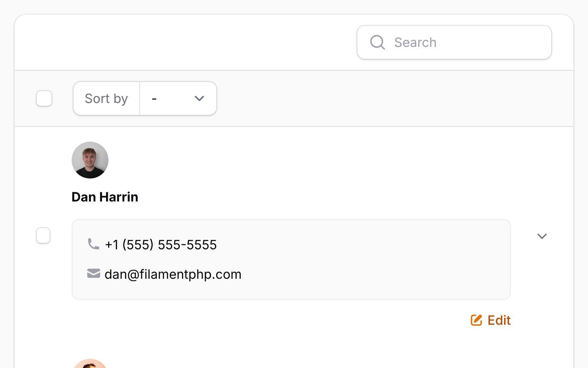The height and width of the screenshot is (368, 588).
Task: Select the dan@filamentphp.com email address
Action: [173, 274]
